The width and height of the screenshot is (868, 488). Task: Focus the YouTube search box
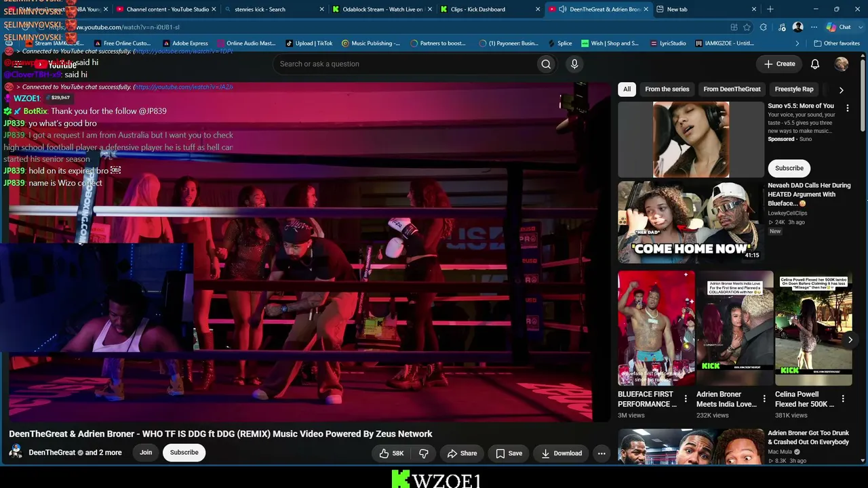point(403,64)
